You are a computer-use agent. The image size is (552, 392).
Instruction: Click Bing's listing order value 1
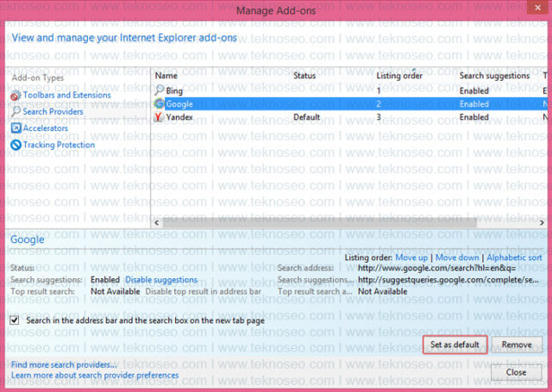pos(379,90)
